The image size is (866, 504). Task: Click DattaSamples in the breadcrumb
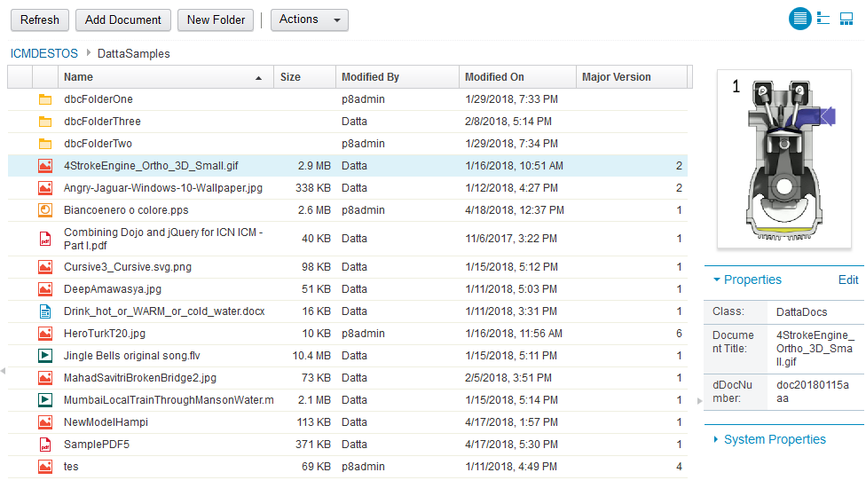pos(134,53)
